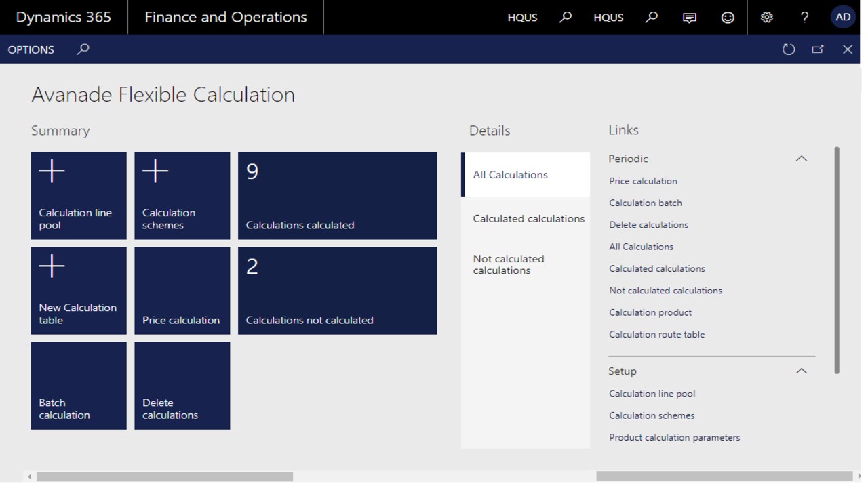Click search icon next to second HQUS
868x488 pixels.
click(x=651, y=18)
